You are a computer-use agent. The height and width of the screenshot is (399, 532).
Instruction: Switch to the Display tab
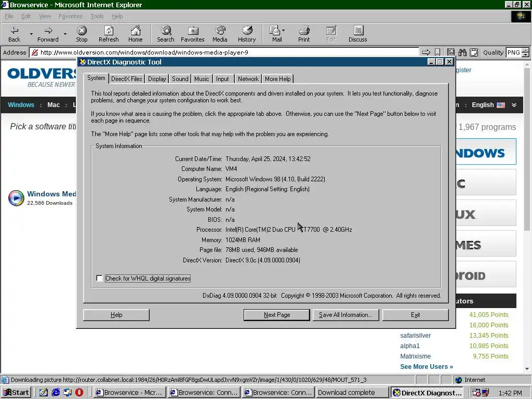(x=157, y=79)
